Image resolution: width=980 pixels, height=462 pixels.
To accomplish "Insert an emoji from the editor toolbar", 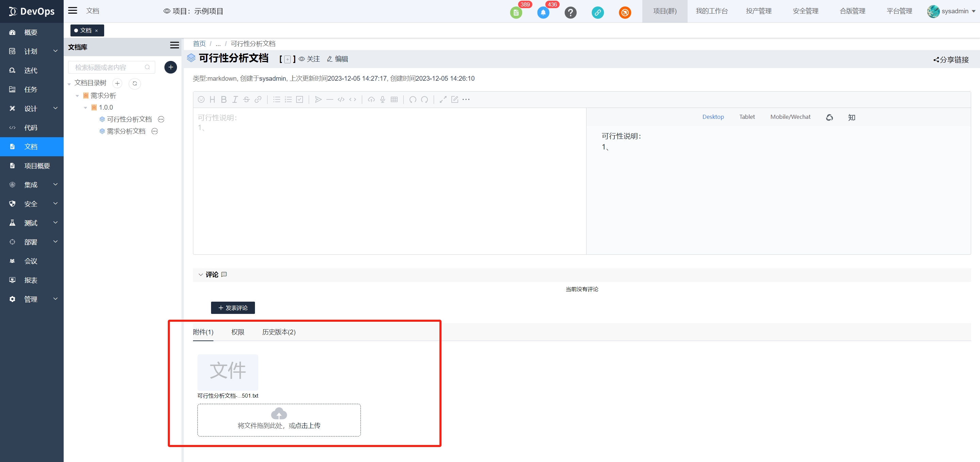I will [x=201, y=99].
